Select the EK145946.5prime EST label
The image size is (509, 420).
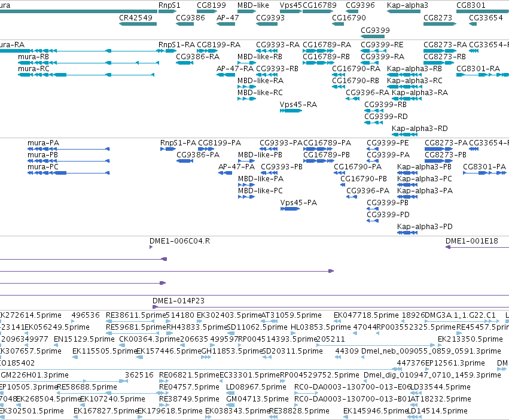click(x=376, y=411)
